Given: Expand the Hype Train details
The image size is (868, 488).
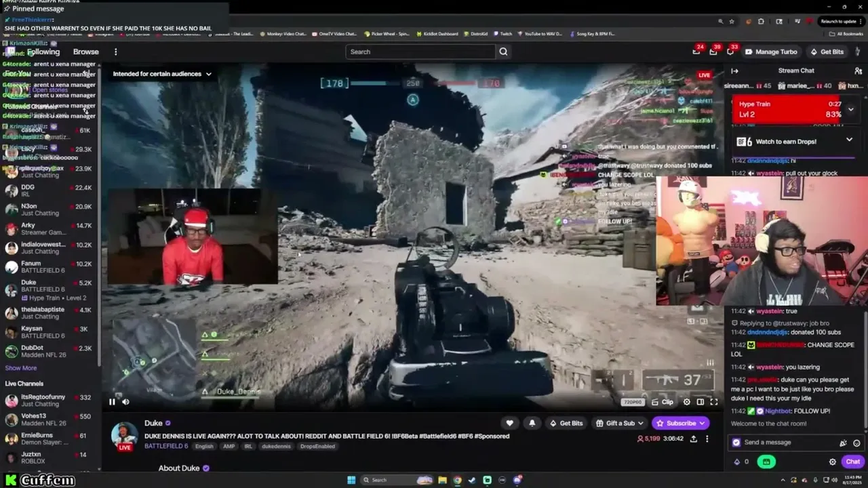Looking at the screenshot, I should click(850, 109).
